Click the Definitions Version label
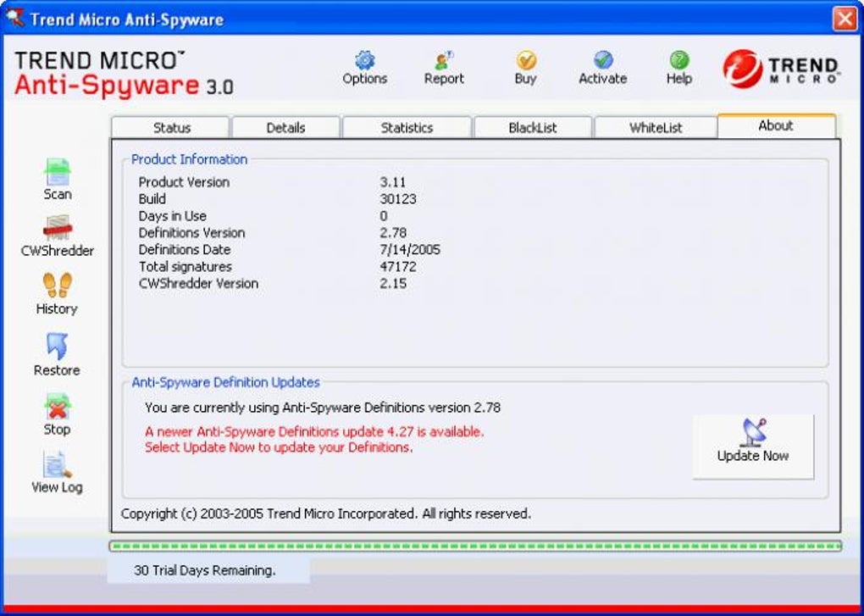864x616 pixels. coord(191,233)
